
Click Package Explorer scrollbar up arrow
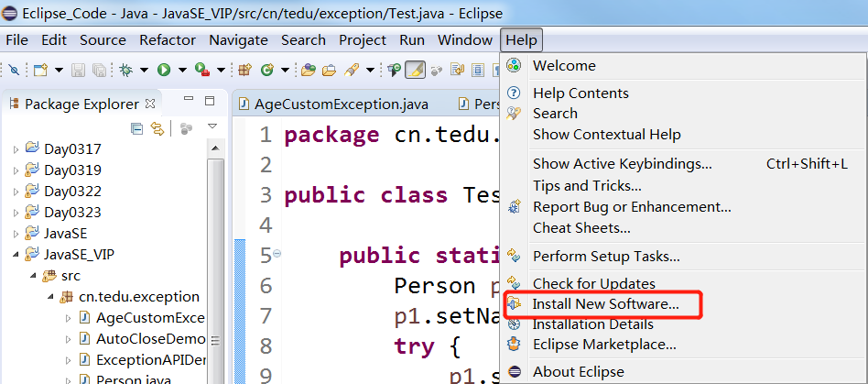pos(216,148)
